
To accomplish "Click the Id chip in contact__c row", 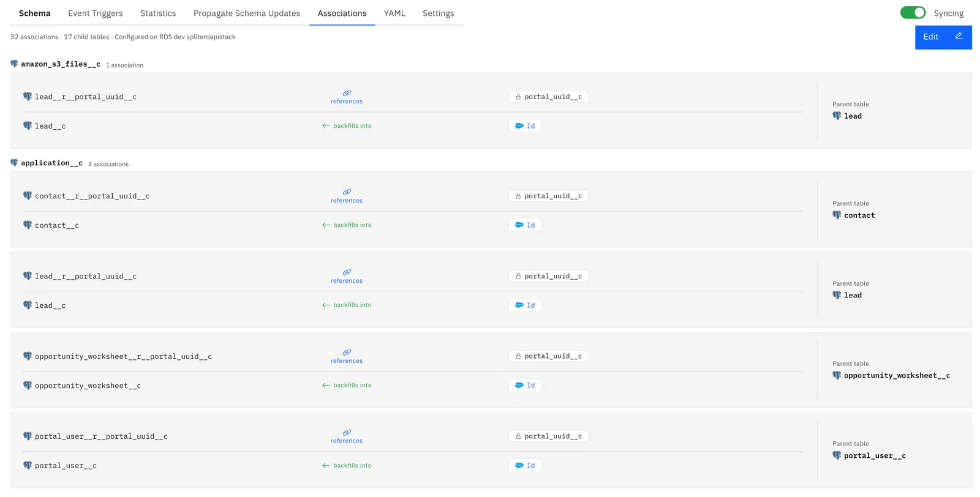I will [525, 225].
